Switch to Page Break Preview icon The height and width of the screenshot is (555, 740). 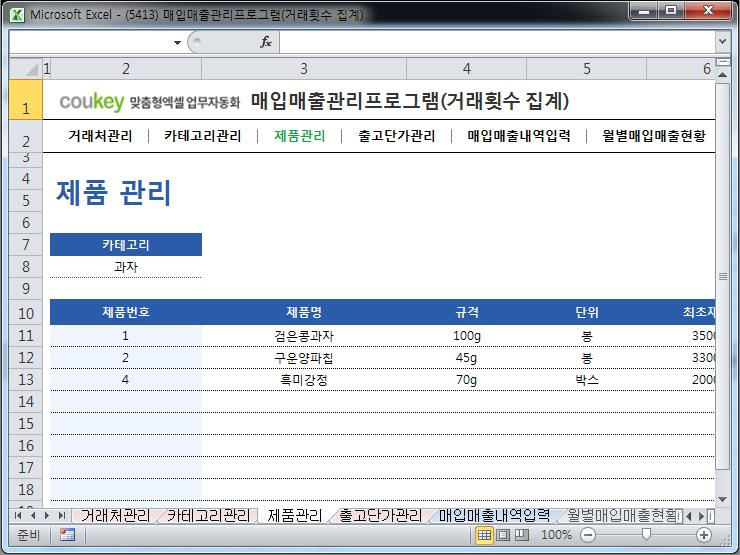point(521,535)
